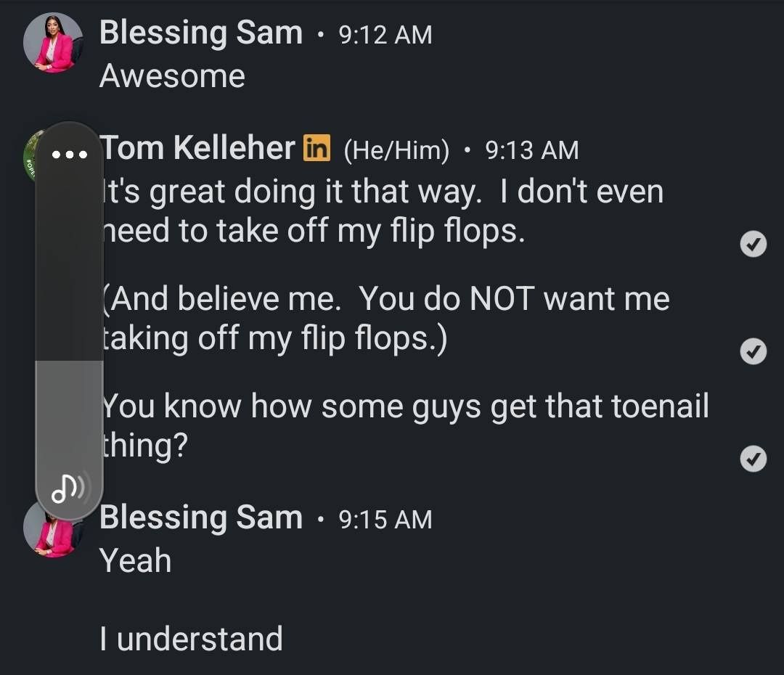This screenshot has width=784, height=675.
Task: Open Blessing Sam's avatar at 9:15 AM
Action: 49,530
